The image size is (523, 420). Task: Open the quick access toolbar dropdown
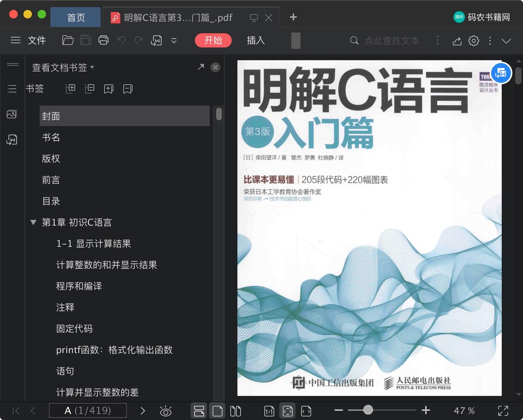(174, 41)
